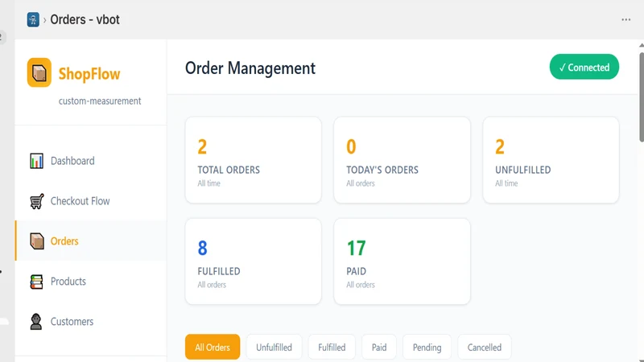Filter orders by Pending
The image size is (644, 362).
click(x=427, y=348)
